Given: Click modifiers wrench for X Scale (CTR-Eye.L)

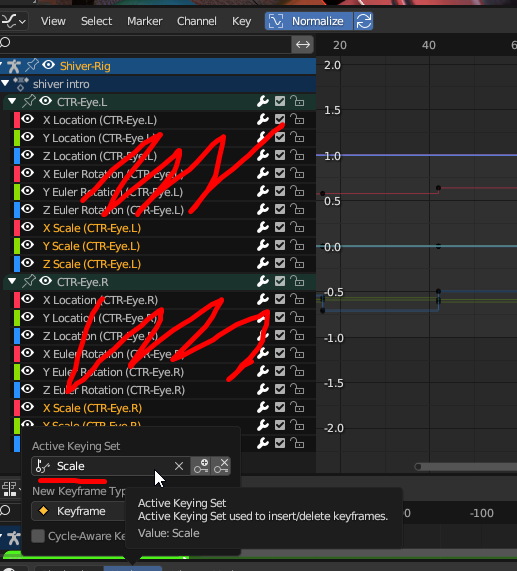Looking at the screenshot, I should [263, 227].
